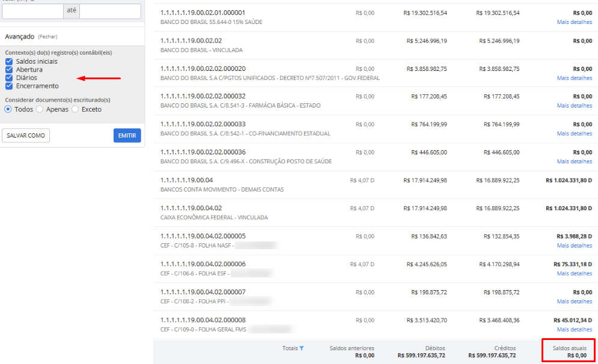This screenshot has height=364, width=598.
Task: Open Mais detalhes for the Decreto Nº7.507/2011 account
Action: 575,77
